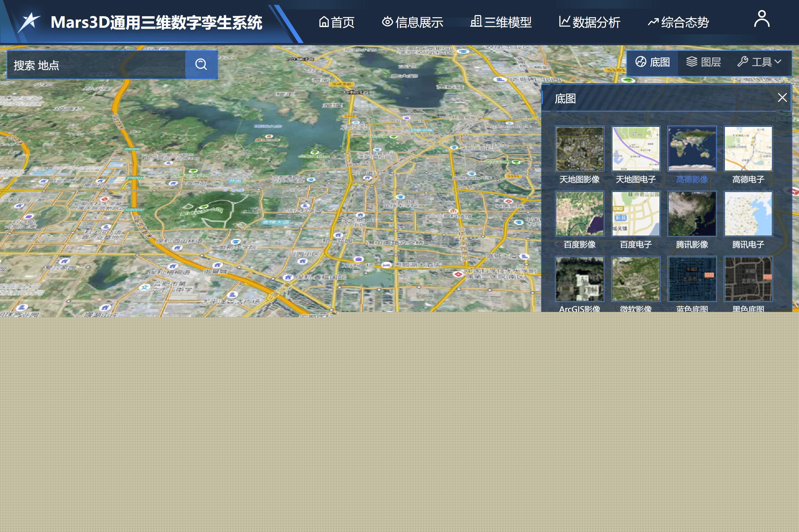Go to 首页 home menu
This screenshot has height=532, width=799.
tap(337, 22)
